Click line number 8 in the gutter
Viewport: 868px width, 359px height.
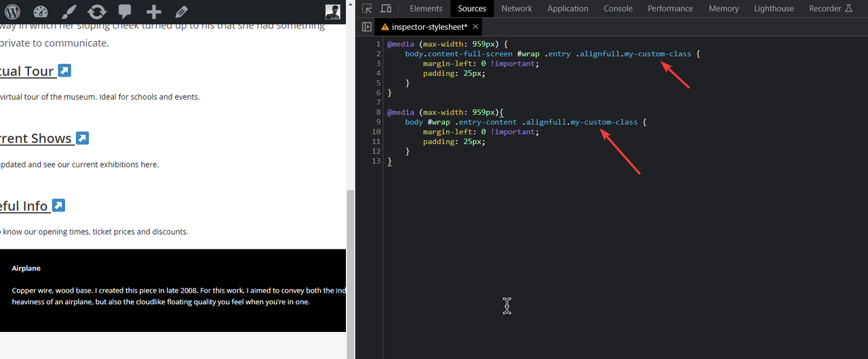tap(378, 112)
